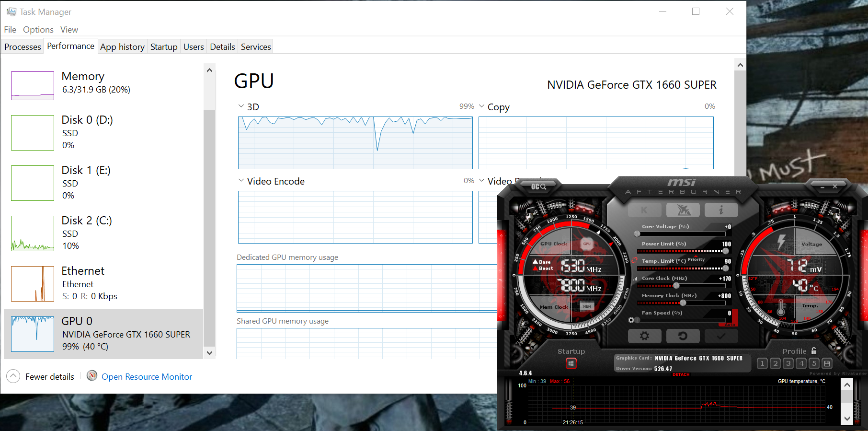Open Resource Monitor link

point(147,377)
